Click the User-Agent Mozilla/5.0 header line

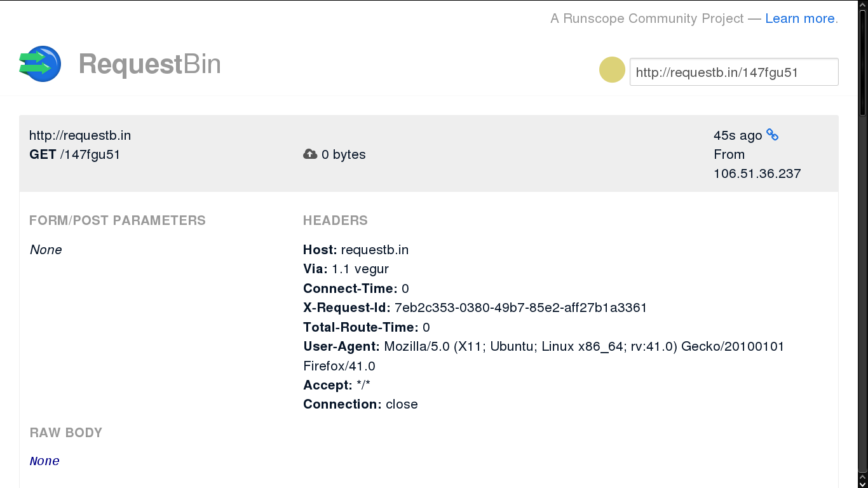point(543,346)
